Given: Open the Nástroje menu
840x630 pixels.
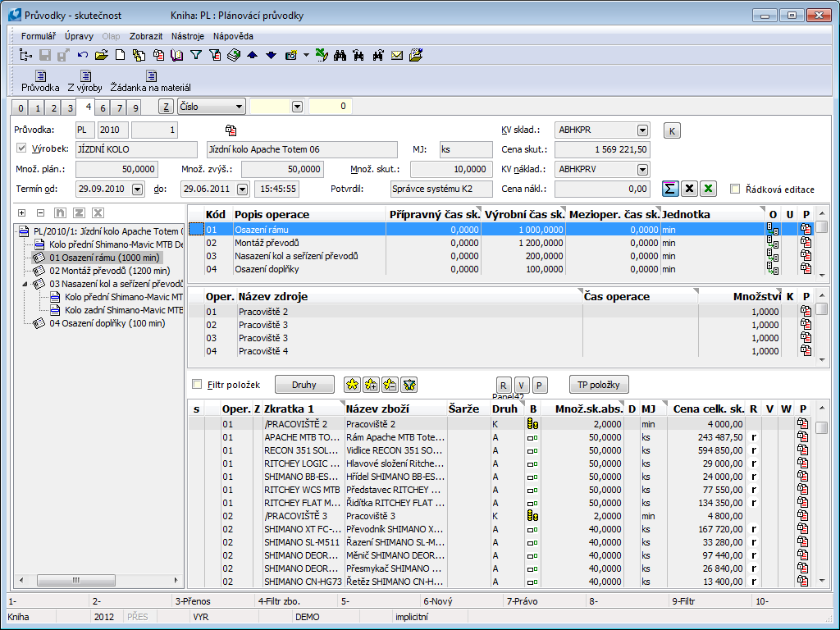Looking at the screenshot, I should [187, 36].
